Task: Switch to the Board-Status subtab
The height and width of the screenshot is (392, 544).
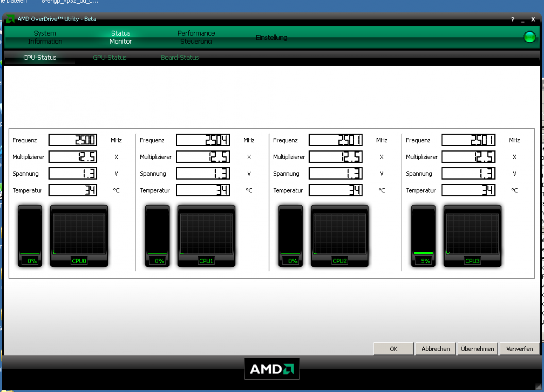Action: coord(180,57)
